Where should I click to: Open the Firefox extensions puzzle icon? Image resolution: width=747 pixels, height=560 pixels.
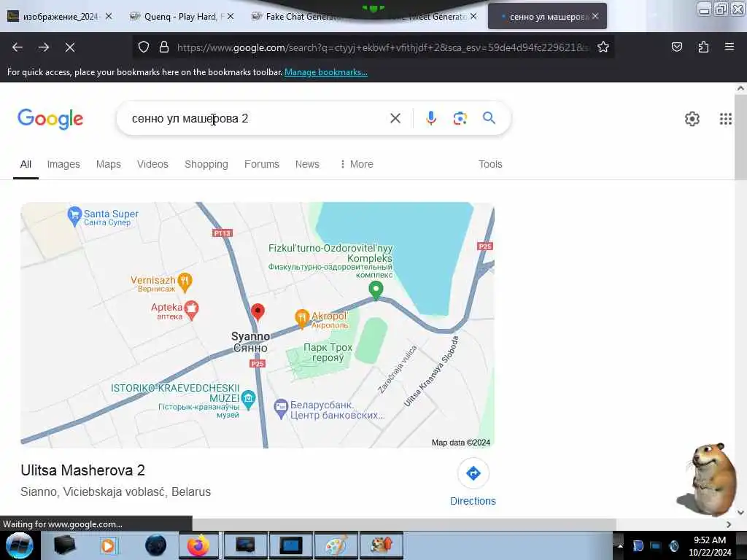[x=703, y=47]
